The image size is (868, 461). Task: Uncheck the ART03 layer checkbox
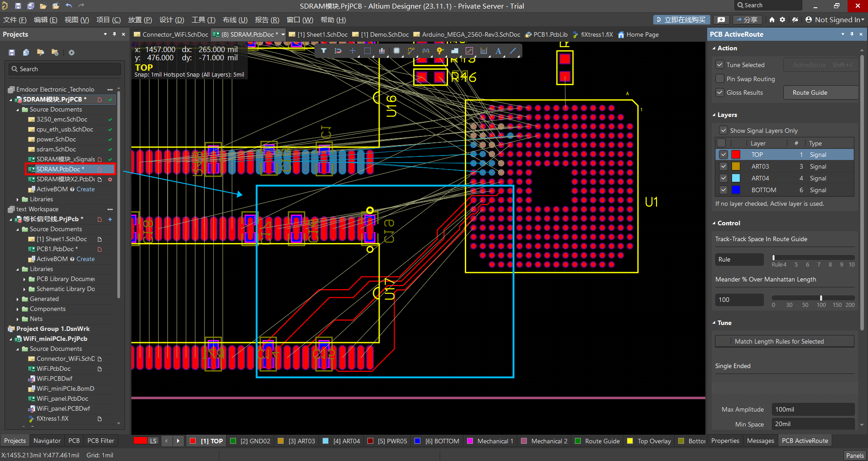[x=723, y=166]
